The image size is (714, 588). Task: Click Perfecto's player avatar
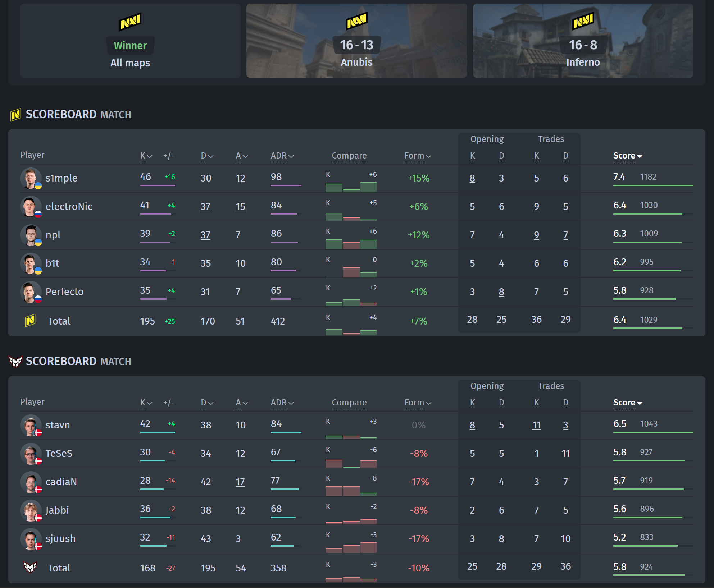(x=31, y=291)
